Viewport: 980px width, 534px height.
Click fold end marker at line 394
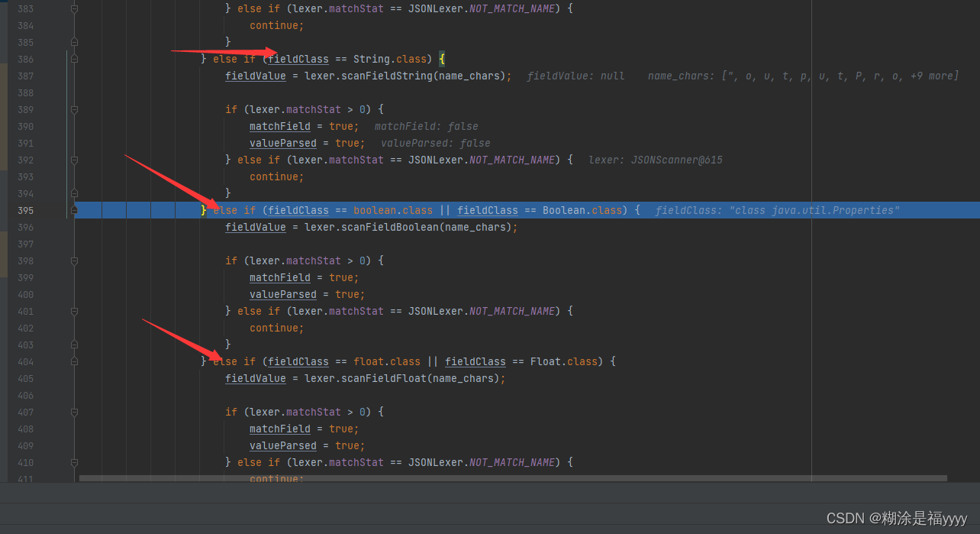[x=74, y=193]
